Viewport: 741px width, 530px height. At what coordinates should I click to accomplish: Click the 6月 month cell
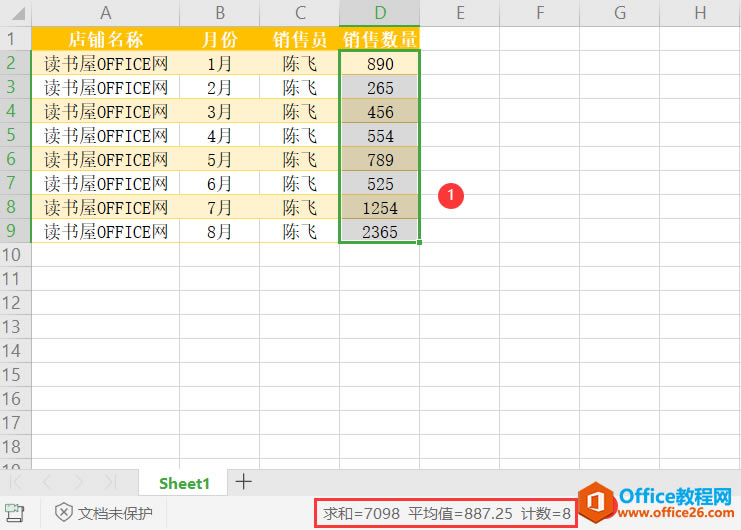pyautogui.click(x=219, y=184)
